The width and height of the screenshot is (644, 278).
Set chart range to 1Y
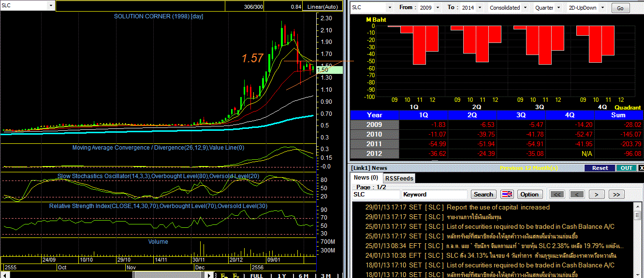(x=281, y=275)
